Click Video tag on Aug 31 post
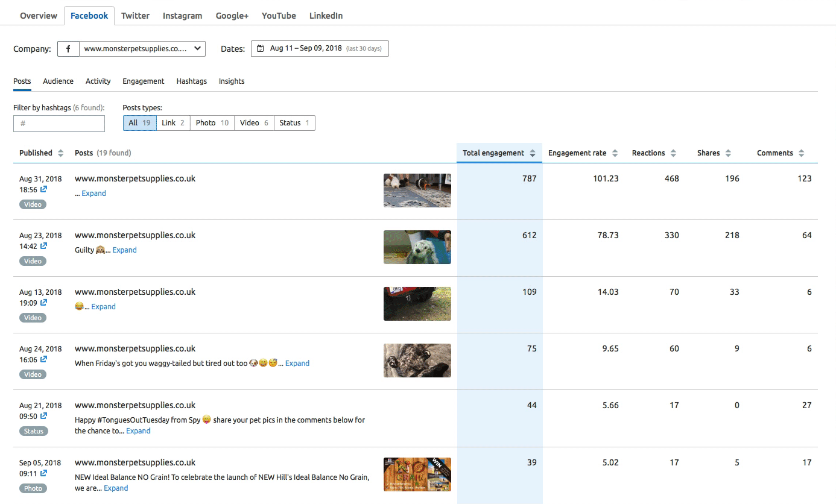This screenshot has height=504, width=836. tap(33, 204)
